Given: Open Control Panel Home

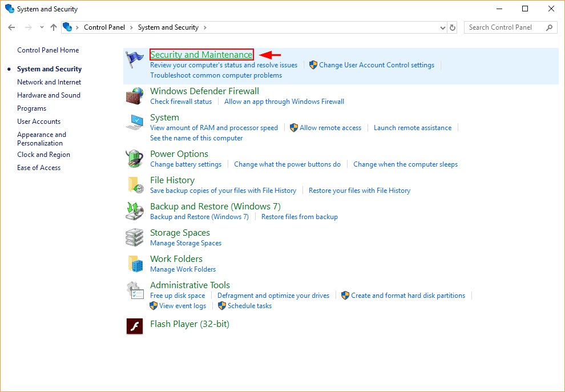Looking at the screenshot, I should [x=48, y=50].
